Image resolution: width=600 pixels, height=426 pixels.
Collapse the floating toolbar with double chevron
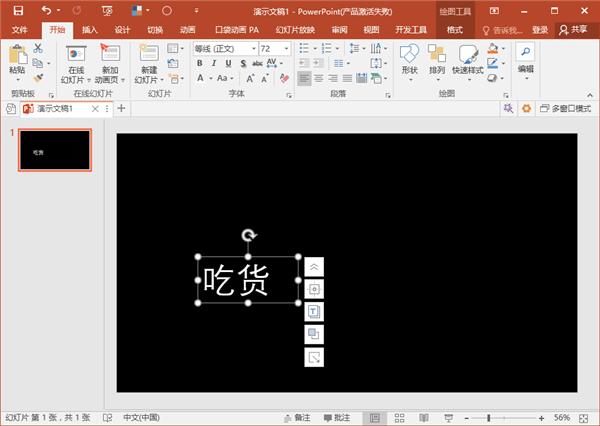[x=314, y=267]
